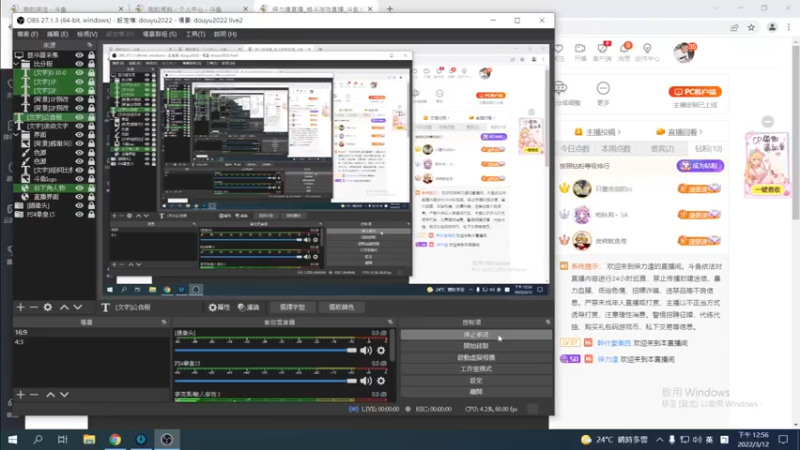800x450 pixels.
Task: Open the 攝像头 audio settings gear
Action: pyautogui.click(x=381, y=351)
